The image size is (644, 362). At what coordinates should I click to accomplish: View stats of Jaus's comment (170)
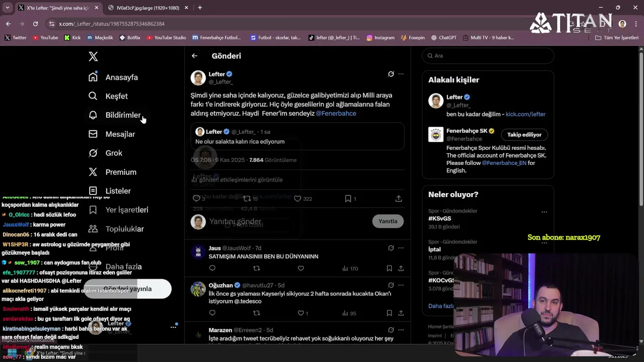(x=350, y=268)
